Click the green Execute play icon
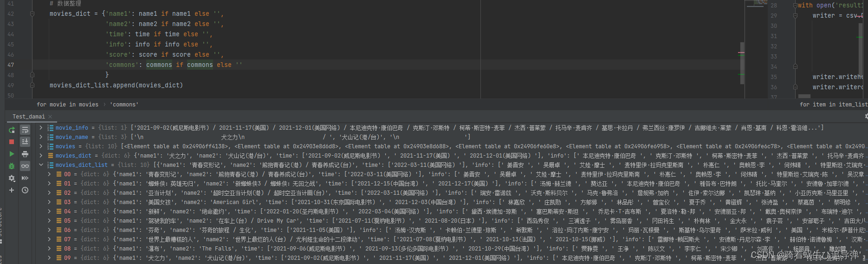This screenshot has height=264, width=868. tap(12, 154)
